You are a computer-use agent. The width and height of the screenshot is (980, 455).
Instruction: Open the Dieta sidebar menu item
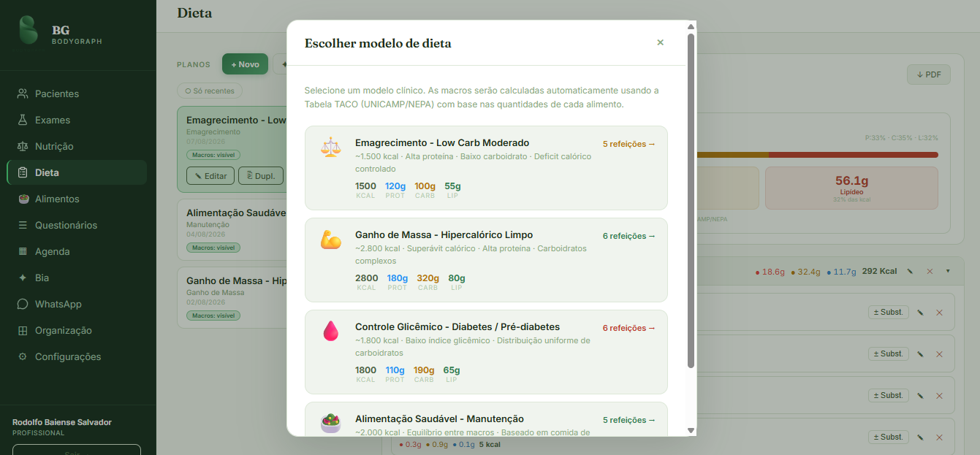pos(77,172)
